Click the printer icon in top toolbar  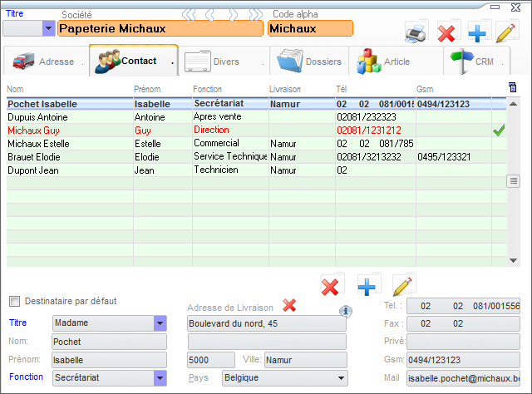[416, 33]
